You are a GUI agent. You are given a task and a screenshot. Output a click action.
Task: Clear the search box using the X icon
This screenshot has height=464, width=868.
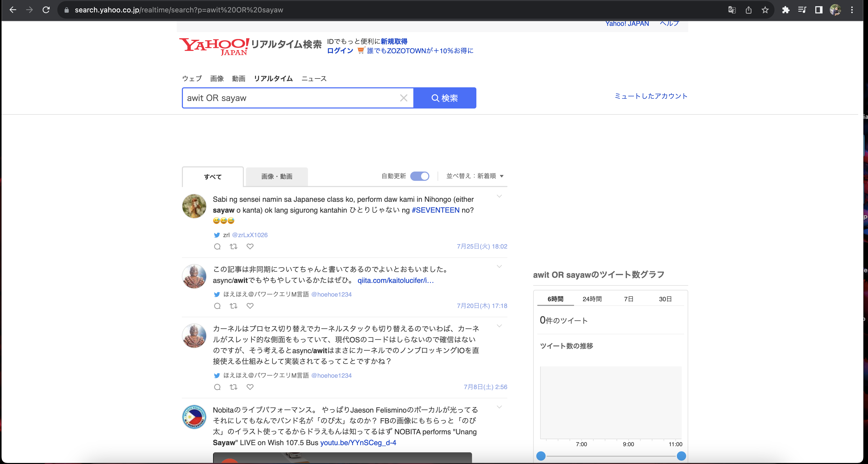tap(404, 98)
